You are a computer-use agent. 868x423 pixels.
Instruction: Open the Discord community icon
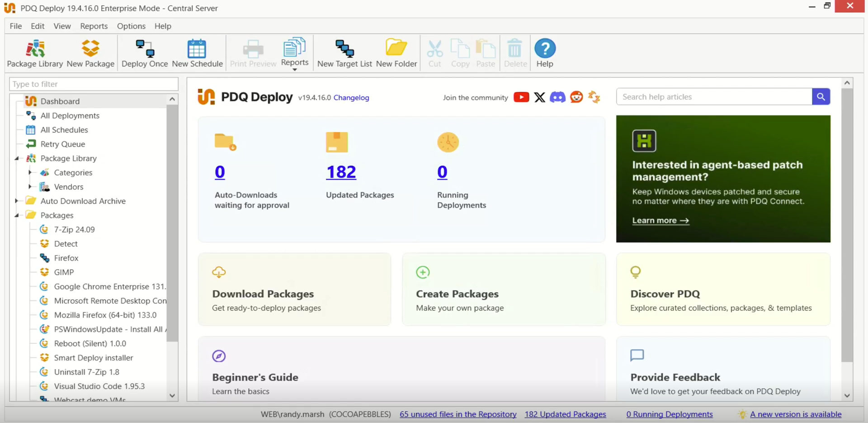pos(557,97)
